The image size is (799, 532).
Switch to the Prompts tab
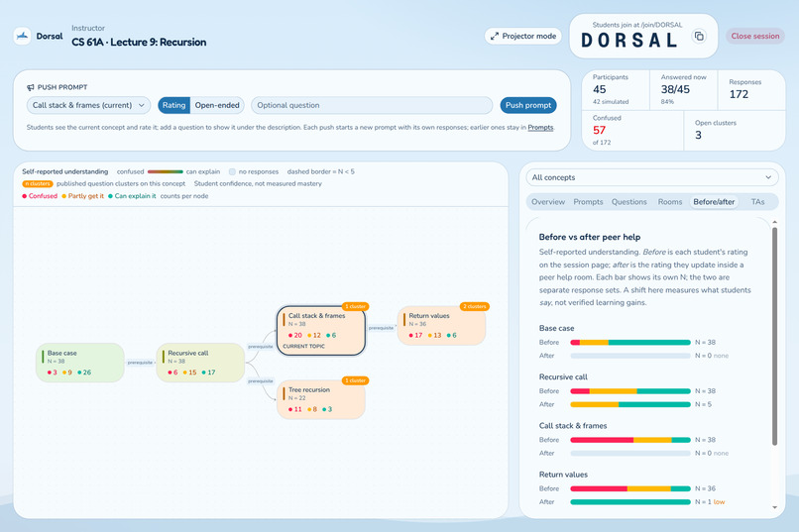pyautogui.click(x=588, y=202)
